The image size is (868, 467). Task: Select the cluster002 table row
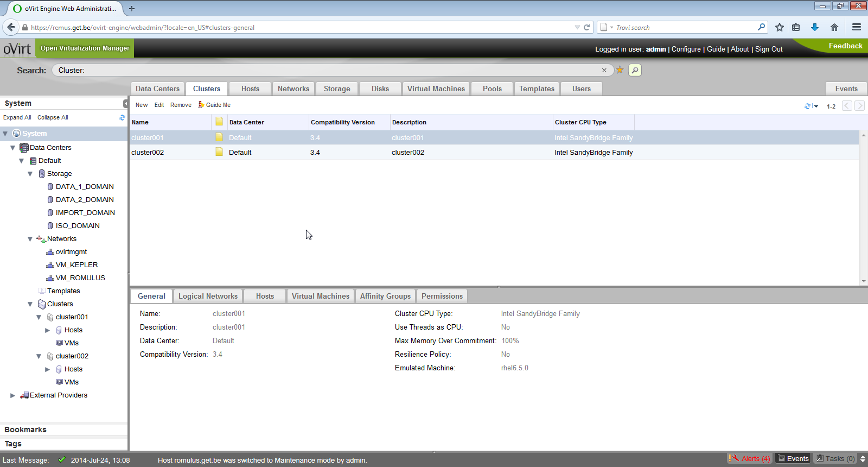(380, 152)
